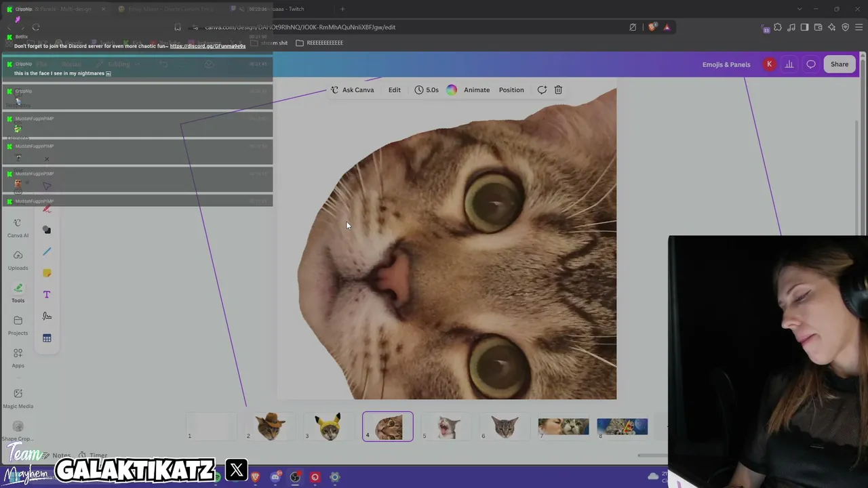Viewport: 868px width, 488px height.
Task: Click the sideways cat image on canvas
Action: (x=457, y=244)
